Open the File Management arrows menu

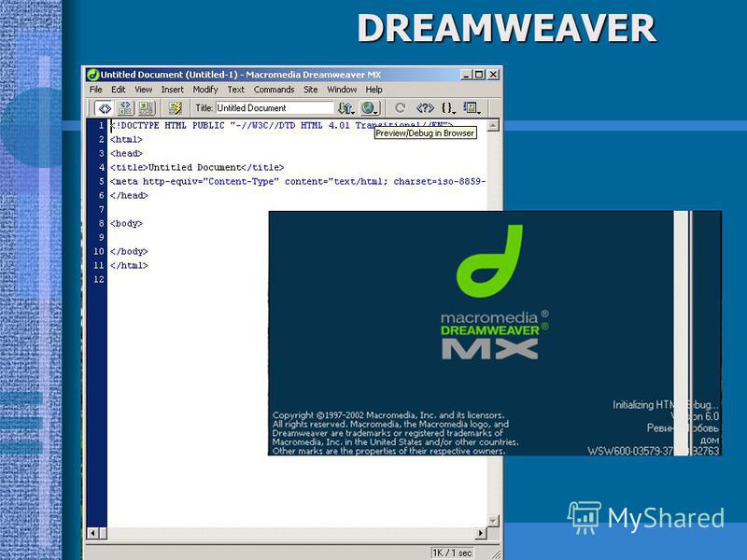point(345,108)
